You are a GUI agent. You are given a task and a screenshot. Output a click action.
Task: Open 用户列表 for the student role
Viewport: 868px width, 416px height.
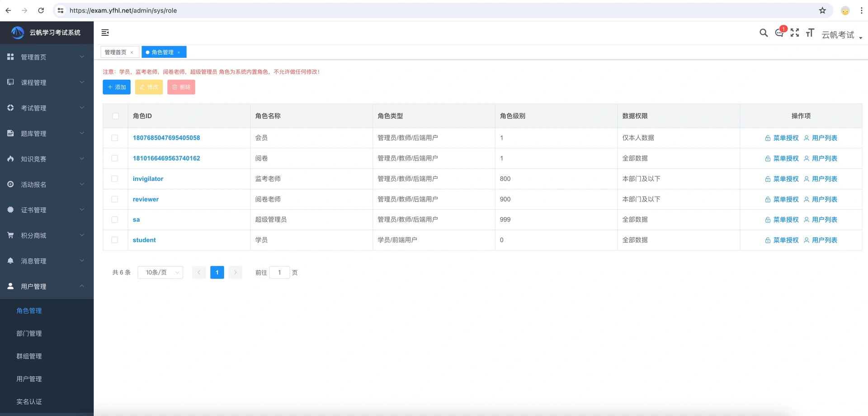pos(821,240)
